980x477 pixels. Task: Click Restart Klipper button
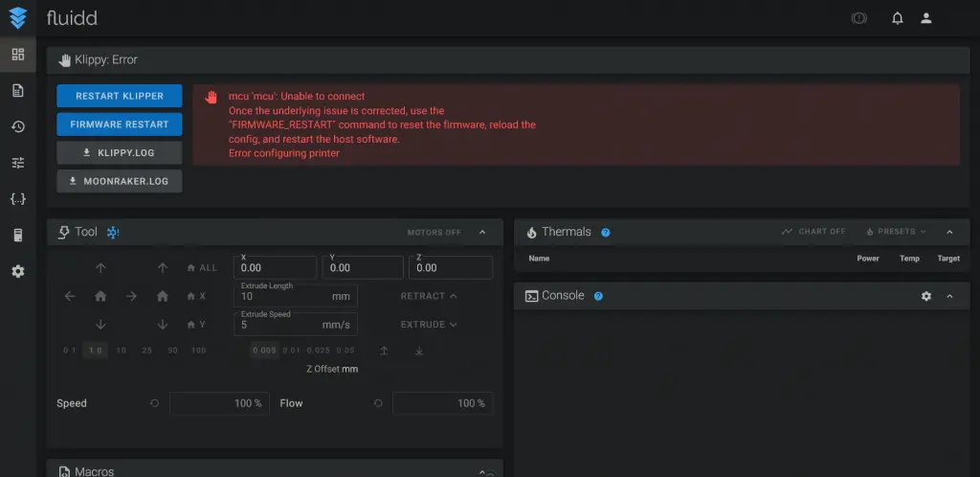[120, 97]
